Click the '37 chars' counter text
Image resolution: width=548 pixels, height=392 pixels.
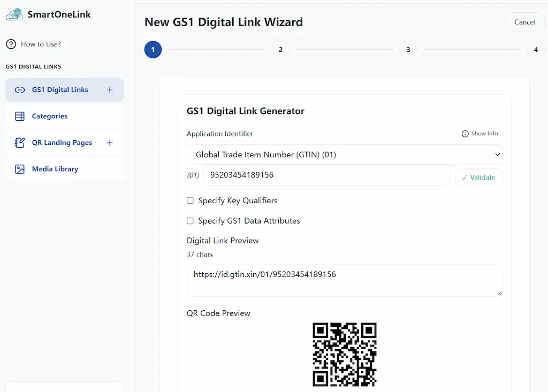coord(200,255)
